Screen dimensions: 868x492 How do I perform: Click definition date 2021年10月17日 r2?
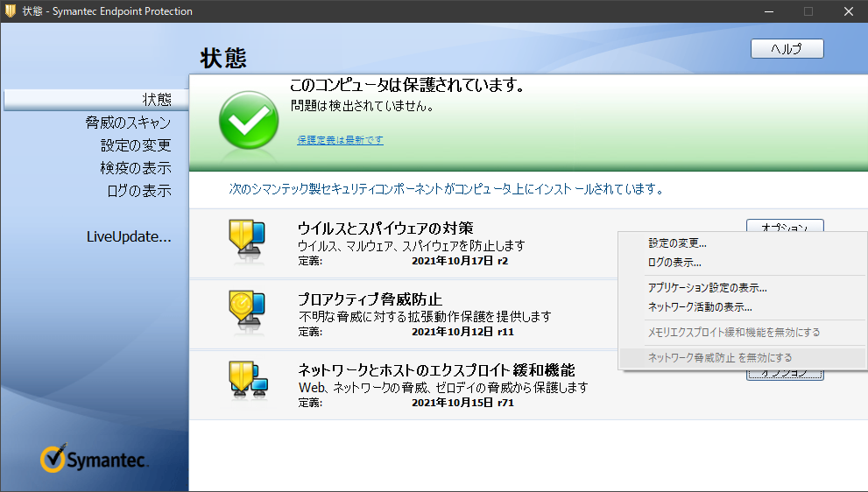click(460, 261)
